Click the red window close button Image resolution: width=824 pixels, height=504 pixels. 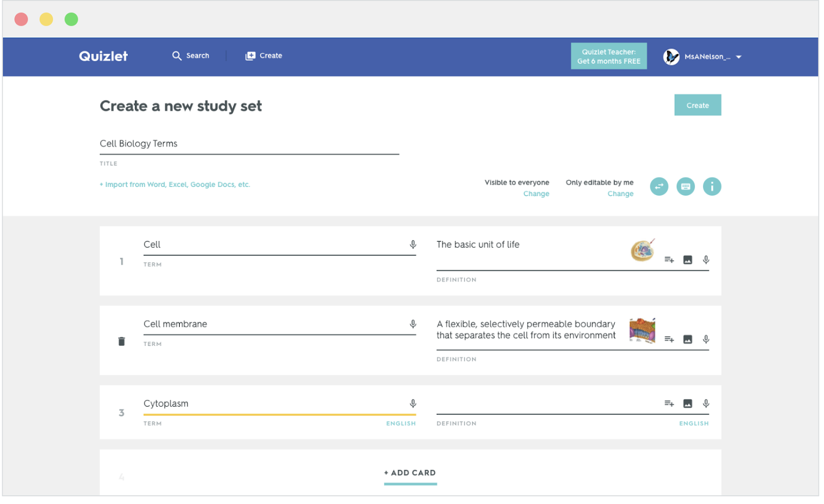[21, 19]
